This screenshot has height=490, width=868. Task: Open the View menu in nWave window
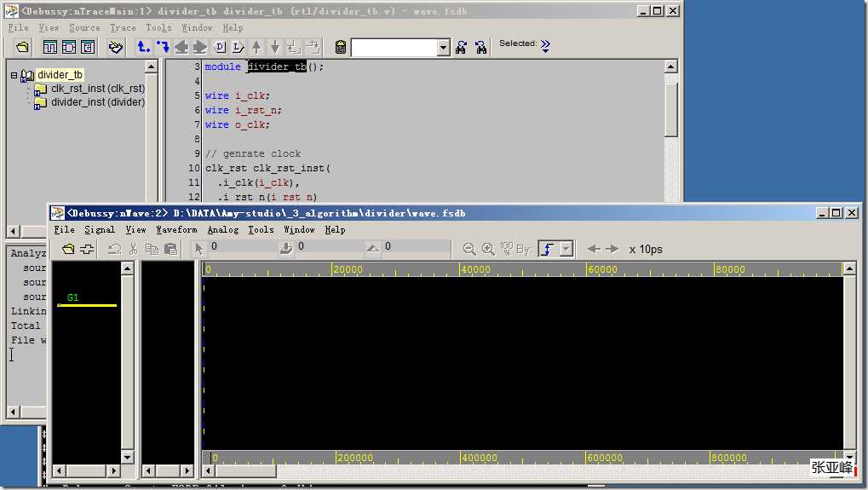click(135, 229)
